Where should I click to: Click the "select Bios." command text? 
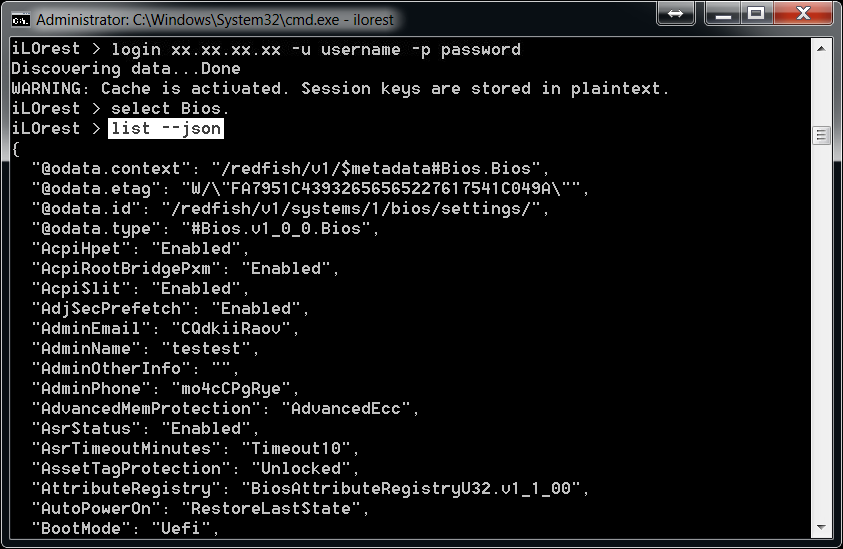tap(170, 109)
